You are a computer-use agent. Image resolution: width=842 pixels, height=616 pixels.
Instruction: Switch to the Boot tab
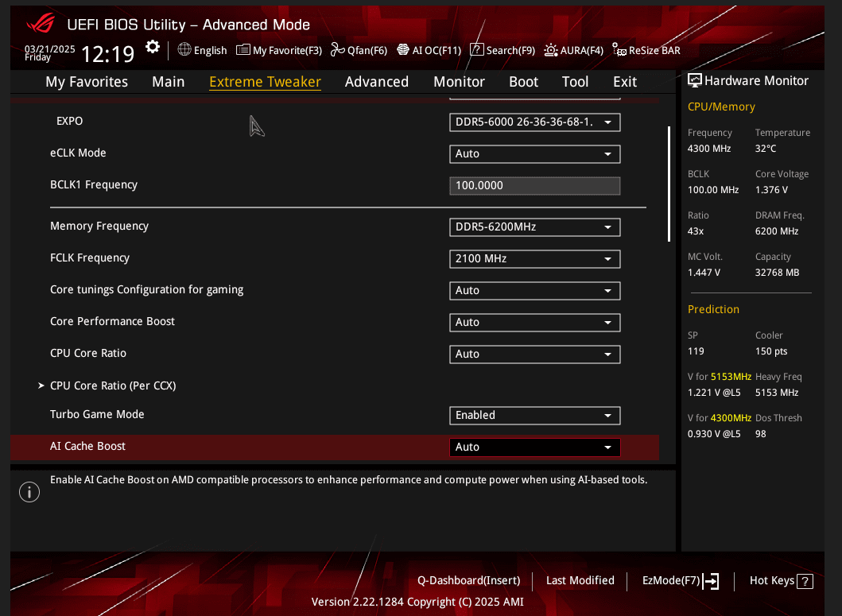pyautogui.click(x=523, y=82)
